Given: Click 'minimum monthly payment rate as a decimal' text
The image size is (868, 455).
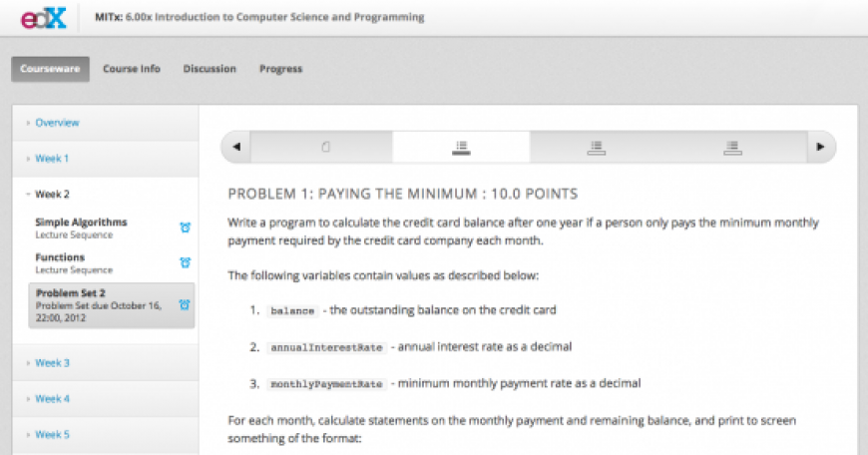Looking at the screenshot, I should point(519,383).
